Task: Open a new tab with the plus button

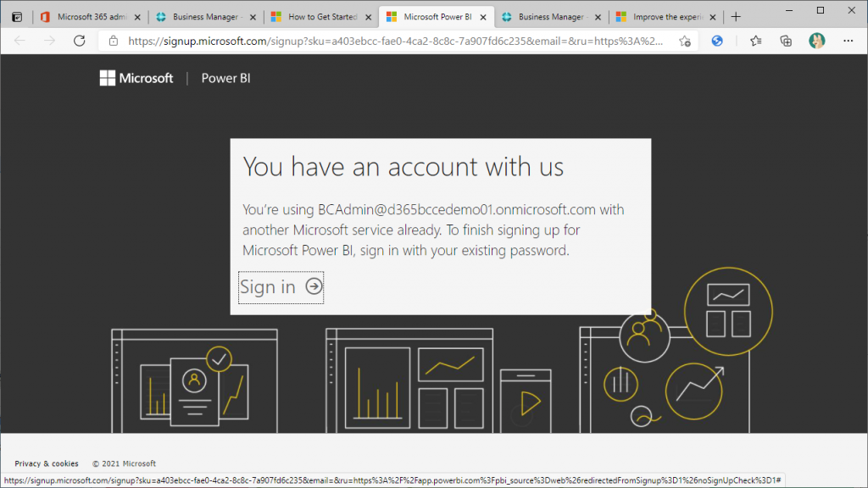Action: tap(736, 17)
